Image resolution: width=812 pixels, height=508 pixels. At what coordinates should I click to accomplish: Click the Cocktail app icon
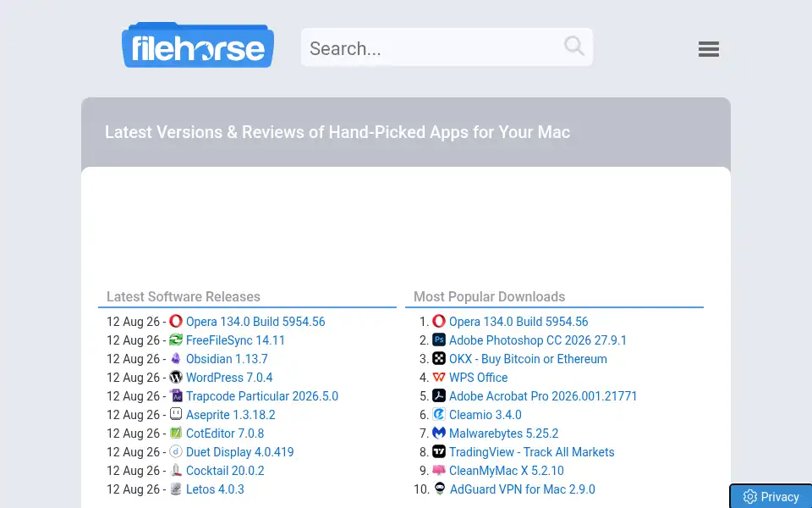(176, 470)
